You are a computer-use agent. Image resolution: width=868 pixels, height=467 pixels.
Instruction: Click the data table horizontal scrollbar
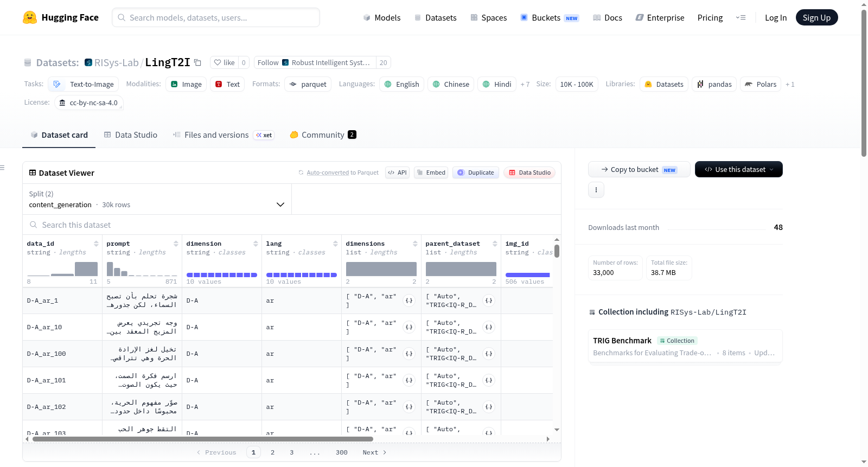point(203,439)
